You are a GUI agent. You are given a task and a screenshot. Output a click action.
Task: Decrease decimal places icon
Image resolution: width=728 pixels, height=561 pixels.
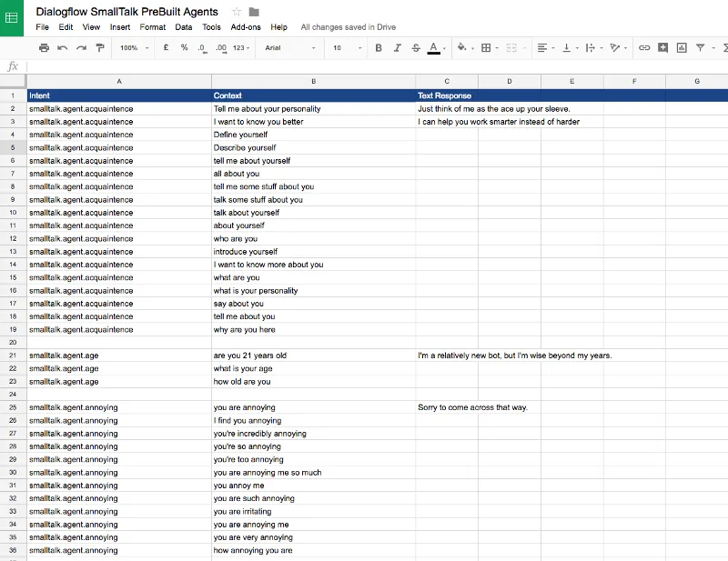[202, 48]
